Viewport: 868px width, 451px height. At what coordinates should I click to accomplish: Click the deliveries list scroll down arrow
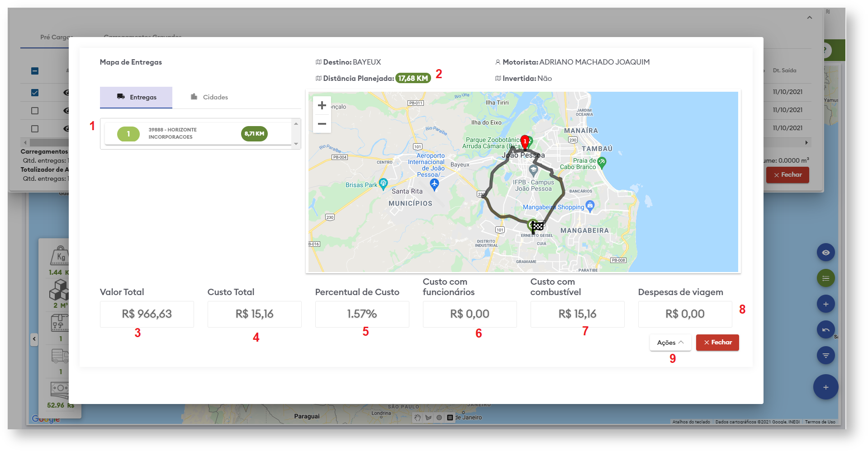pyautogui.click(x=296, y=144)
